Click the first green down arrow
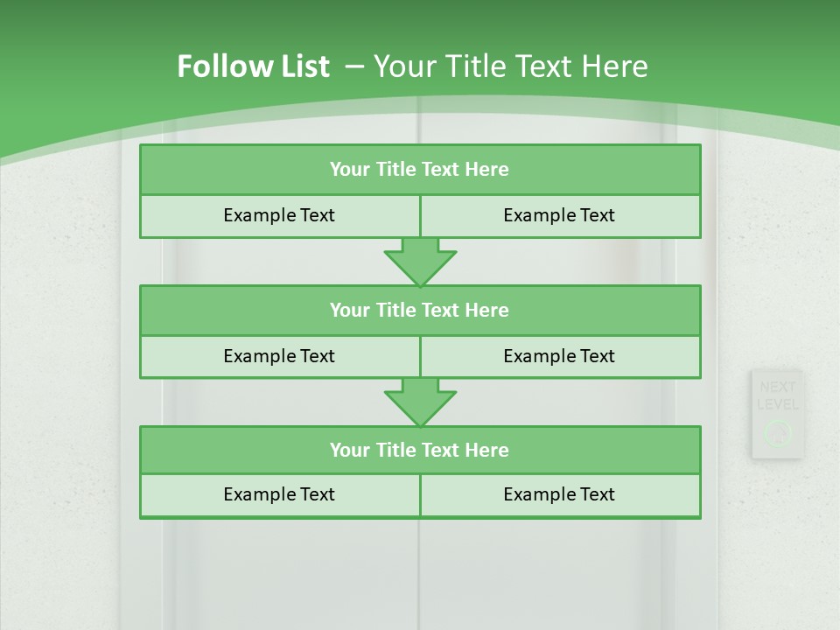 420,262
